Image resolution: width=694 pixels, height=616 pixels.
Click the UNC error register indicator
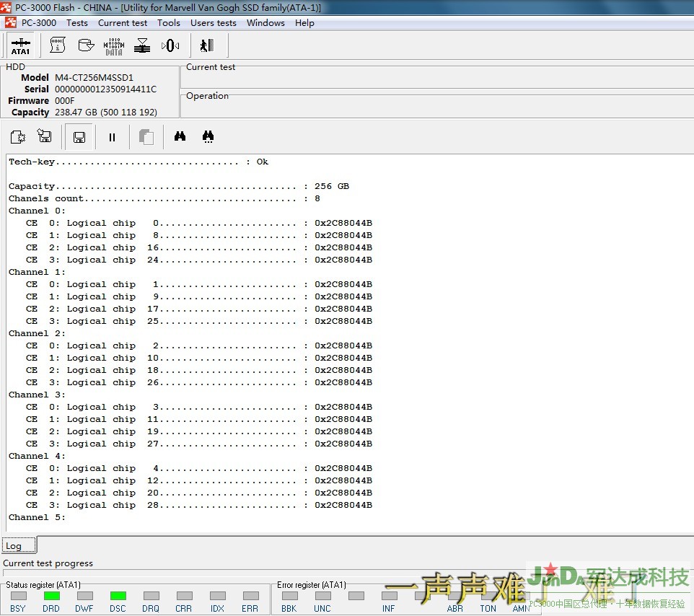click(x=322, y=596)
